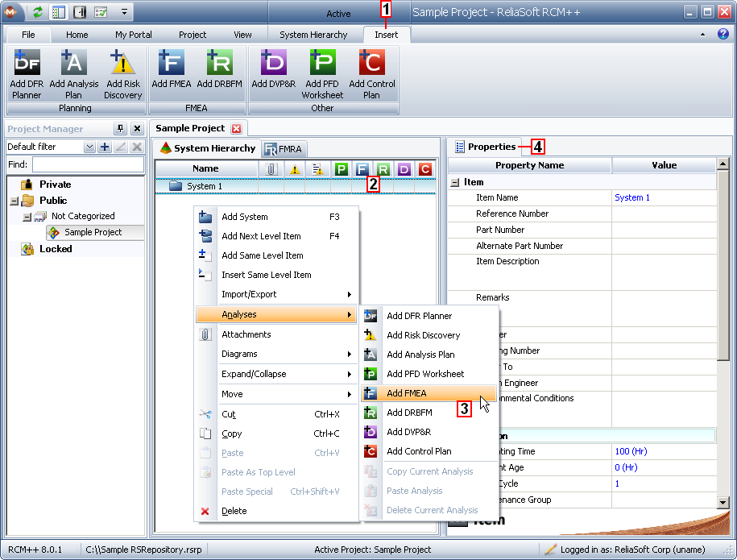Close the Sample Project document tab
The height and width of the screenshot is (560, 737).
coord(236,129)
